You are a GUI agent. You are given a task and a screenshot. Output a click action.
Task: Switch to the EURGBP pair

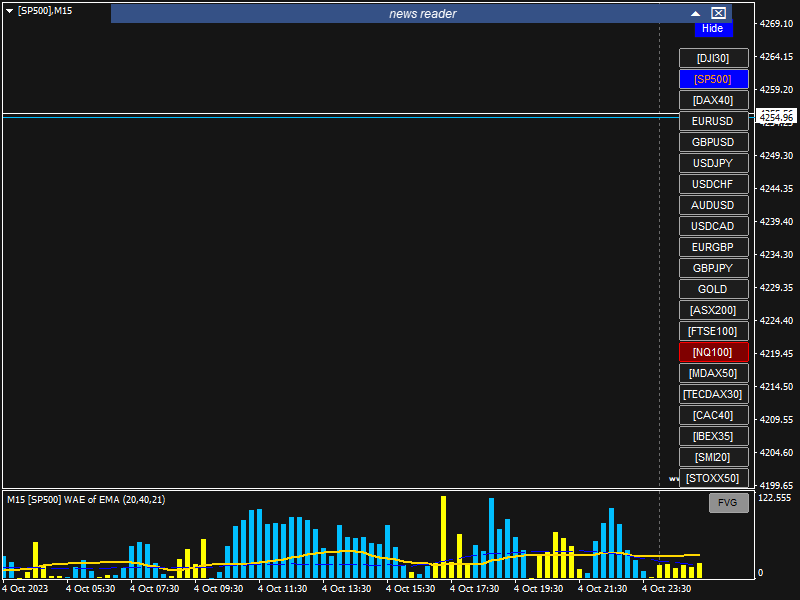(x=713, y=247)
